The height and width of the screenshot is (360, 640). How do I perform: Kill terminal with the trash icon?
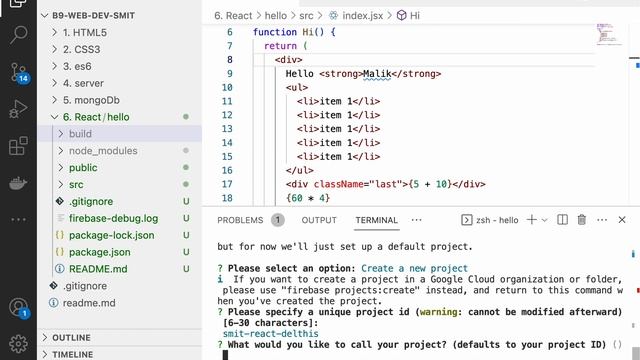[x=582, y=220]
